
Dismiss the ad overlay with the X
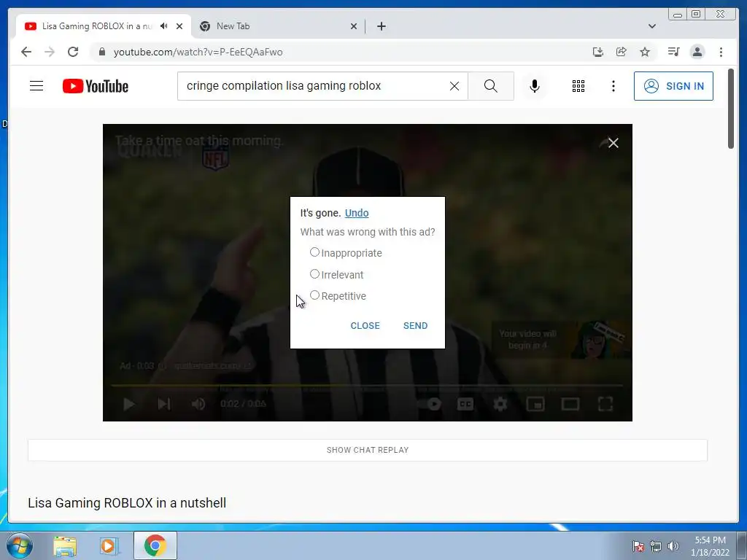(x=613, y=143)
